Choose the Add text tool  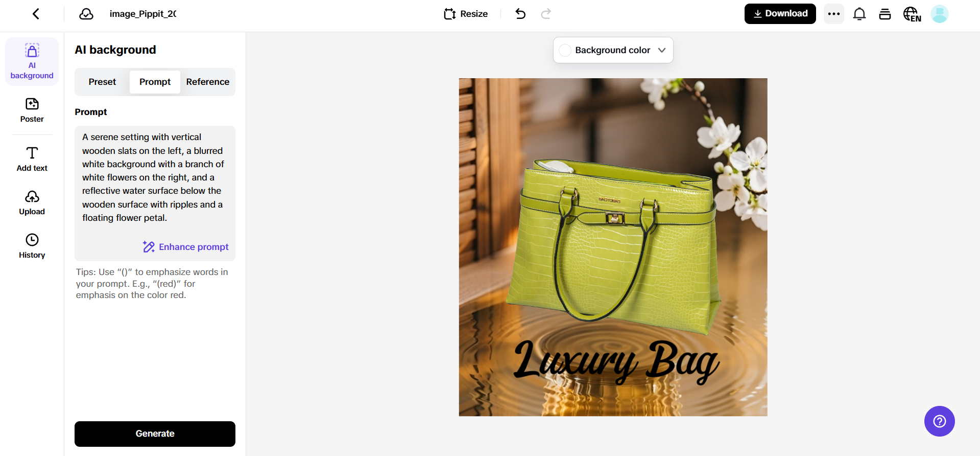click(x=32, y=159)
